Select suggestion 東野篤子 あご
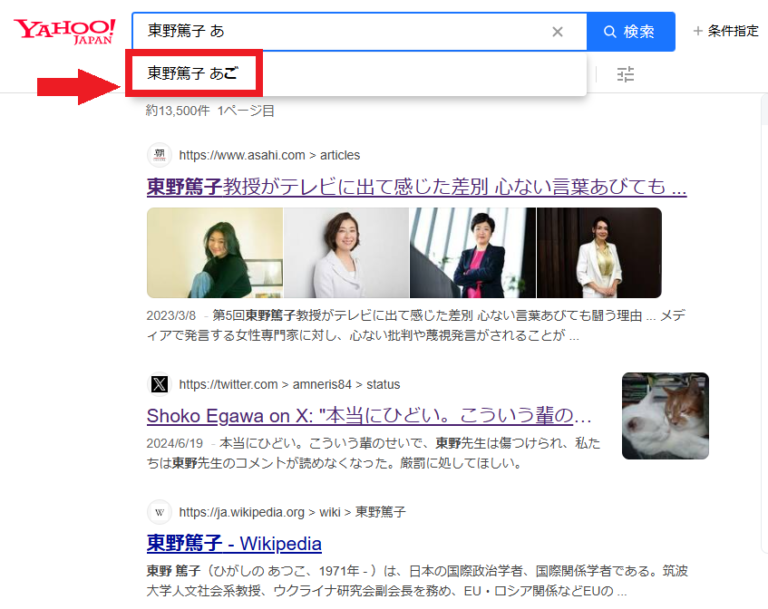The height and width of the screenshot is (609, 768). [x=193, y=73]
